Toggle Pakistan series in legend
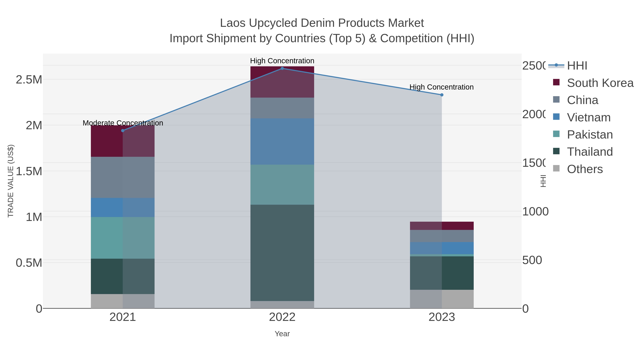Image resolution: width=644 pixels, height=362 pixels. click(x=583, y=135)
